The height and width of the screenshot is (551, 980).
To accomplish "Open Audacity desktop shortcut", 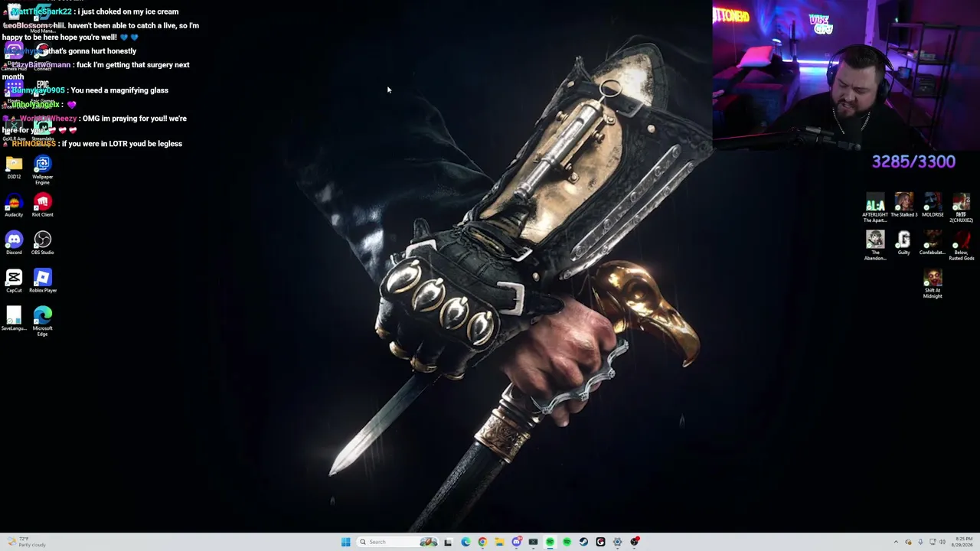I will tap(14, 205).
